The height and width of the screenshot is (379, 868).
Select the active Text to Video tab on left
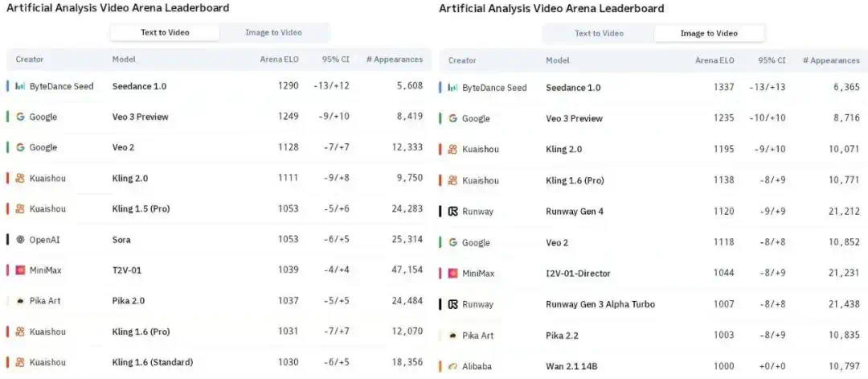pyautogui.click(x=165, y=33)
